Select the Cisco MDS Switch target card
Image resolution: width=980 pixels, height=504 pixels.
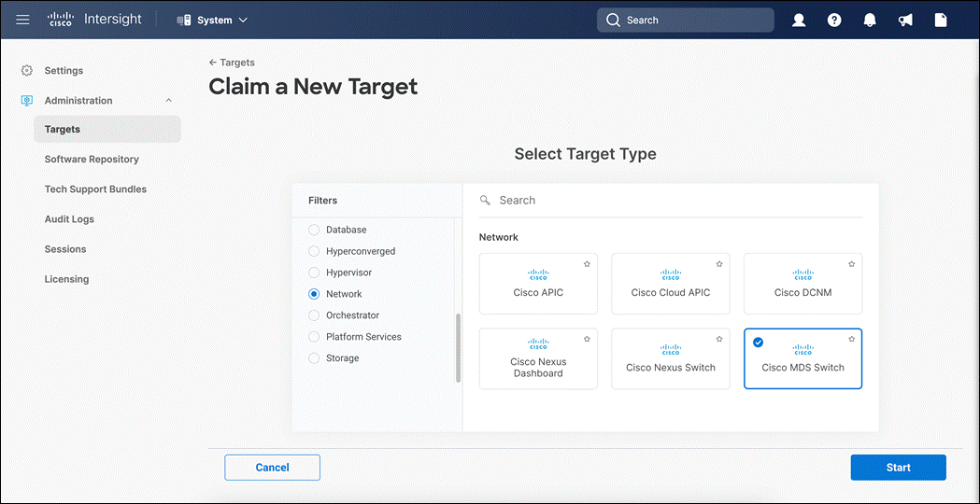pyautogui.click(x=803, y=358)
